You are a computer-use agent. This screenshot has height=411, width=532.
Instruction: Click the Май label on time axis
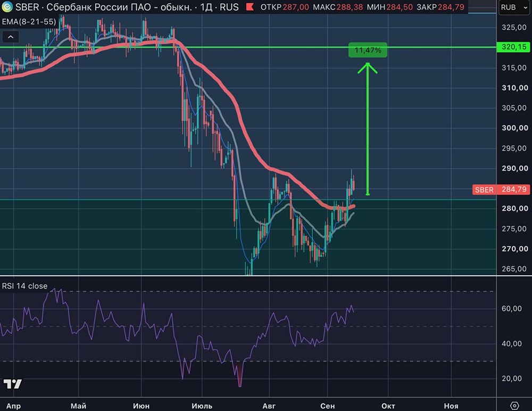pyautogui.click(x=78, y=406)
